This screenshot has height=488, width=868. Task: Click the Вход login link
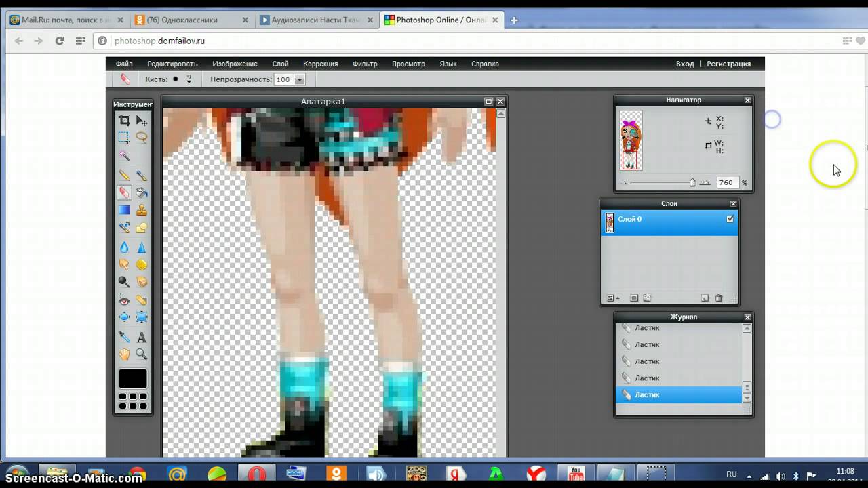[685, 64]
